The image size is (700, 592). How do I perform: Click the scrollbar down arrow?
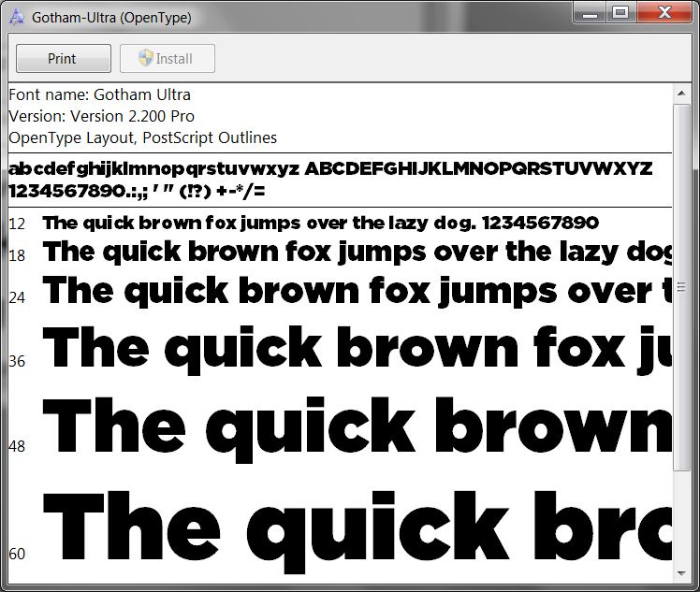click(x=681, y=573)
